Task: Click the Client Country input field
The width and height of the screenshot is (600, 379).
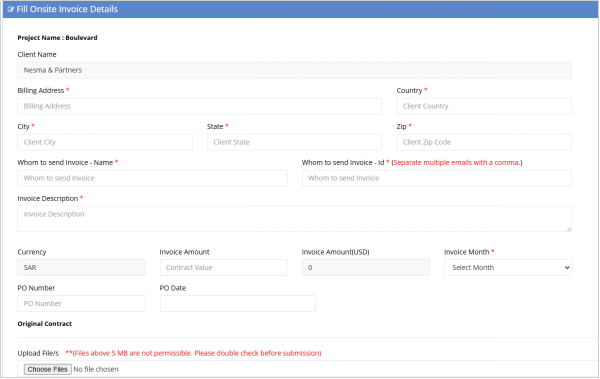Action: point(484,106)
